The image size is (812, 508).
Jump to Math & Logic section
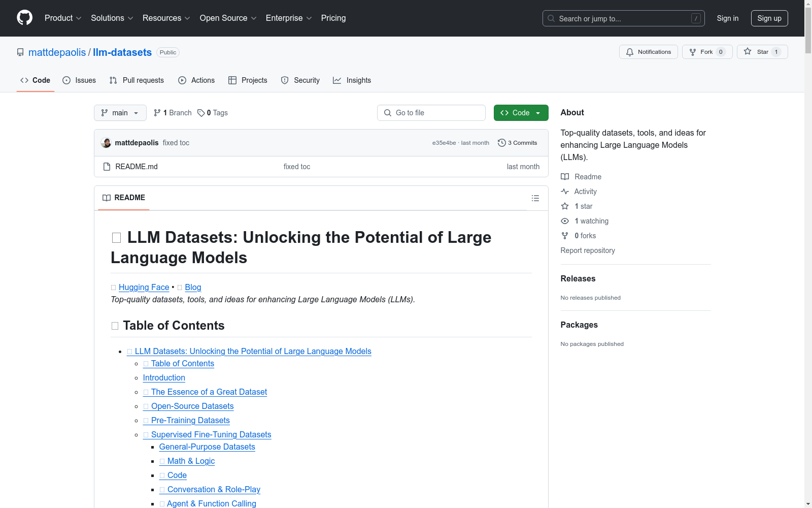pos(187,461)
